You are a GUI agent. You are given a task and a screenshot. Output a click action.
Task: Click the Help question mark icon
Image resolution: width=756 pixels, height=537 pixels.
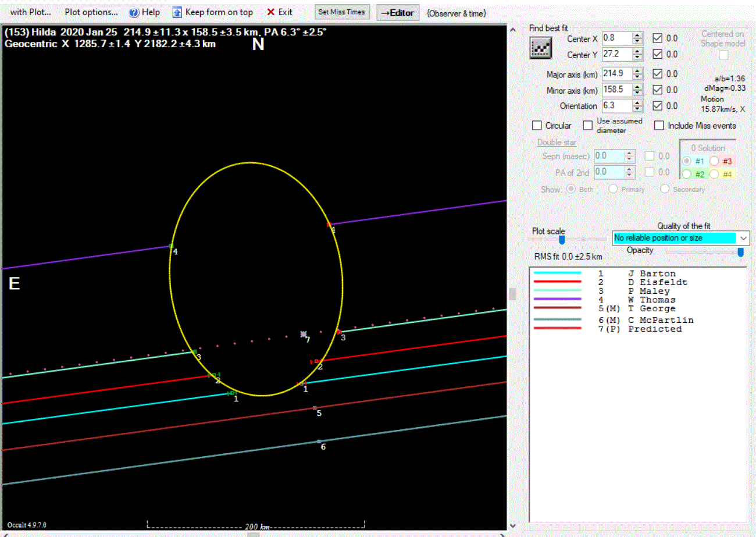[134, 12]
